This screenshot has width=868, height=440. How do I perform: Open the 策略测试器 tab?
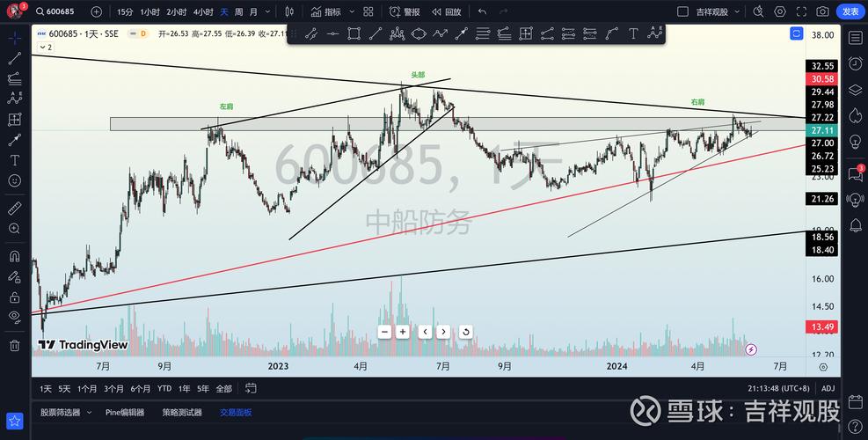182,412
